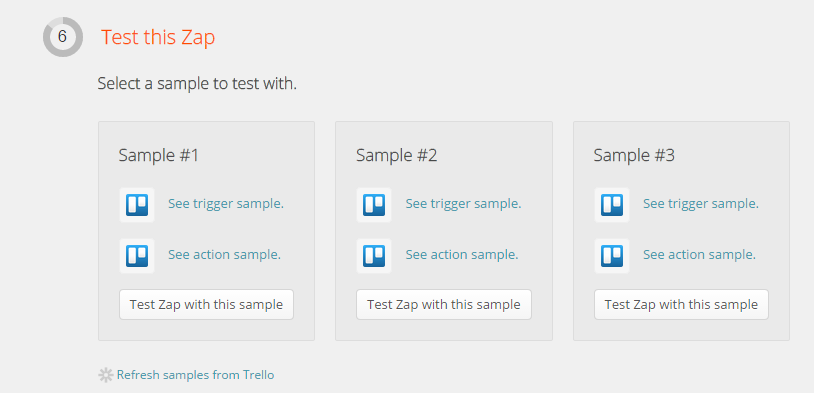
Task: Test Zap with Sample #1 button
Action: pyautogui.click(x=206, y=304)
